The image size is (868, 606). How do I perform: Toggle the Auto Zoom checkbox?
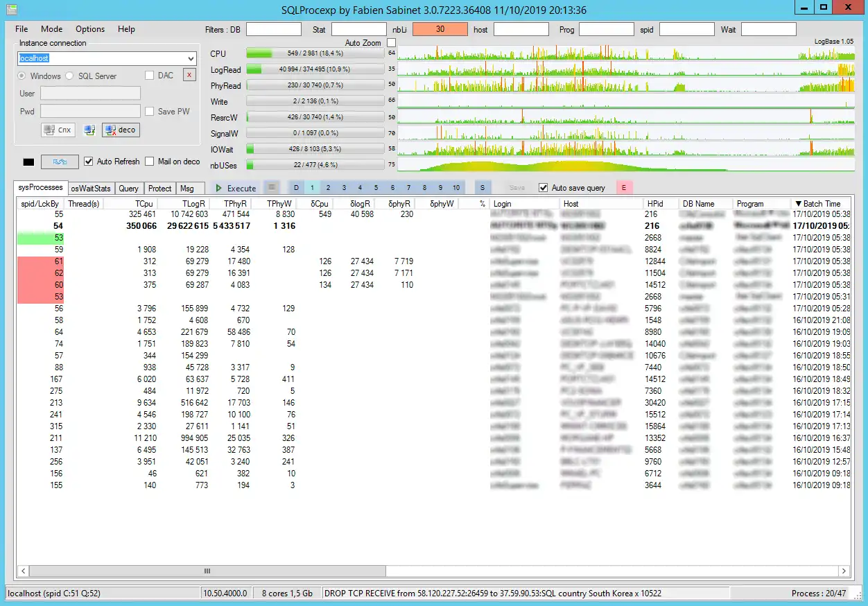[391, 43]
